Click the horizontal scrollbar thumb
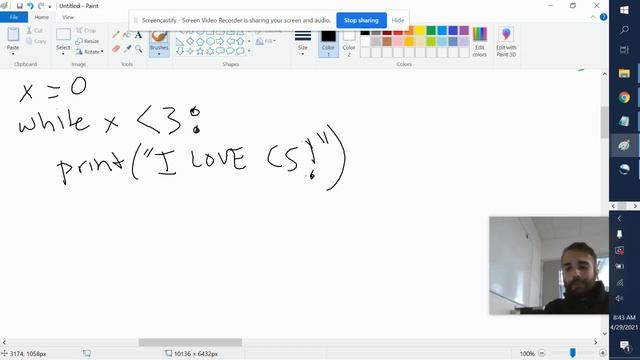The height and width of the screenshot is (360, 640). click(190, 342)
